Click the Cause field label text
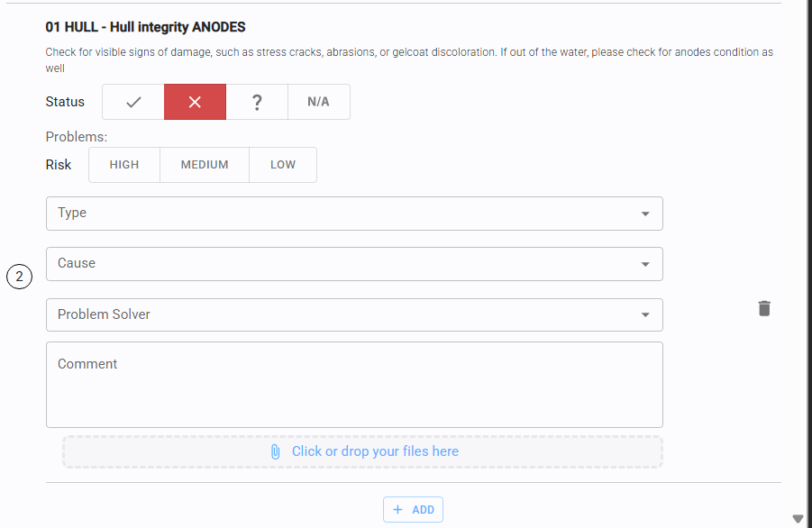Screen dimensions: 812x528 [77, 263]
